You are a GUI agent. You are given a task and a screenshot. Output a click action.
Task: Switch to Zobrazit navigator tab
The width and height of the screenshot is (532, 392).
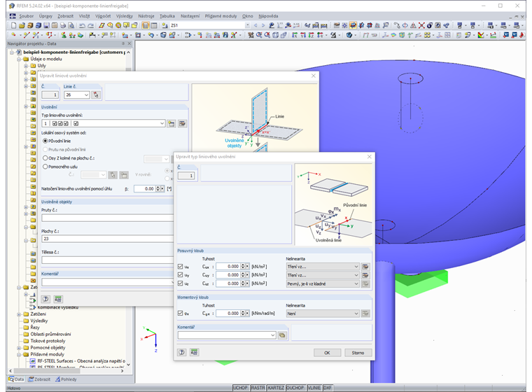pos(39,379)
